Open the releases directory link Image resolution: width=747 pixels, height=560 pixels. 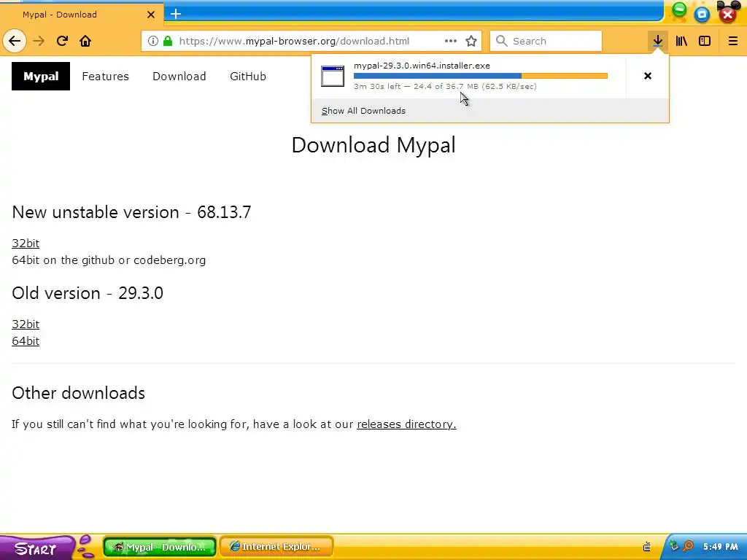(406, 424)
